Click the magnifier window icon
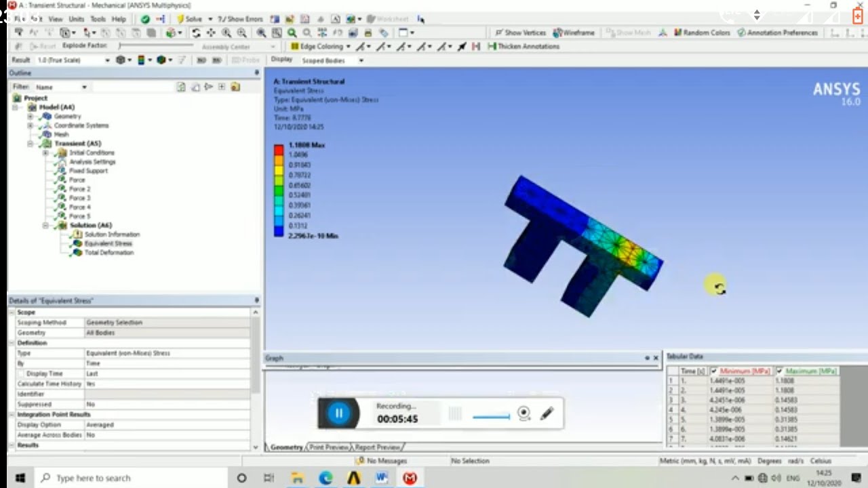This screenshot has height=488, width=868. point(277,33)
